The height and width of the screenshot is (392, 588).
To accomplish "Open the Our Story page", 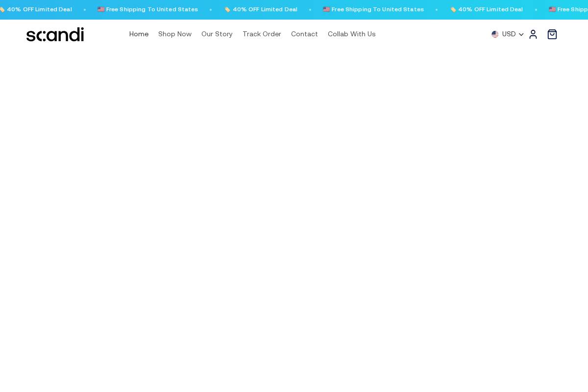I will [217, 34].
